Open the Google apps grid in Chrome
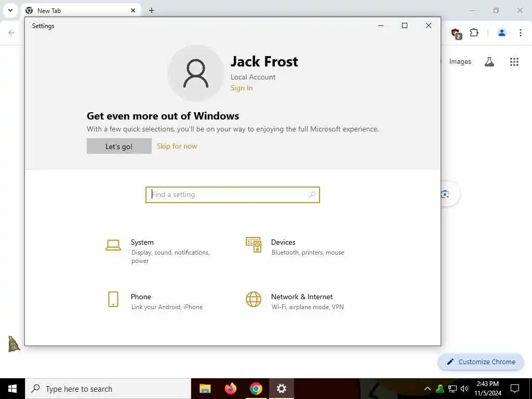532x399 pixels. pyautogui.click(x=514, y=62)
